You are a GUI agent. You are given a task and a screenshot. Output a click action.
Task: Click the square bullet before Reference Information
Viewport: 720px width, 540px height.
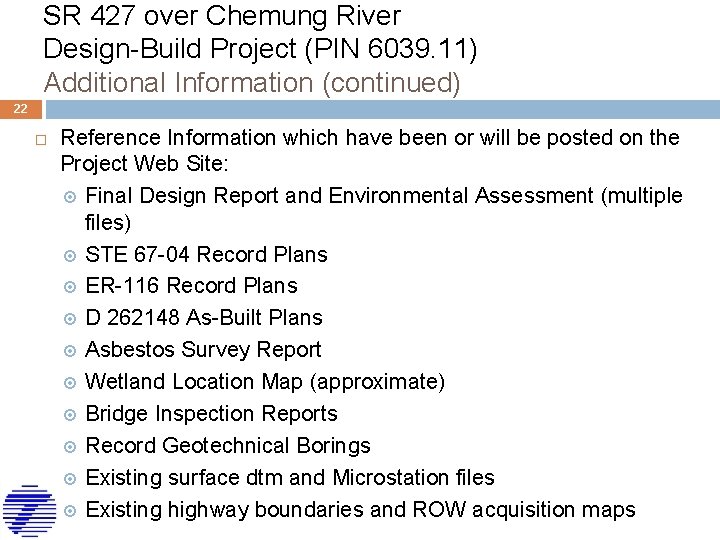pyautogui.click(x=41, y=140)
